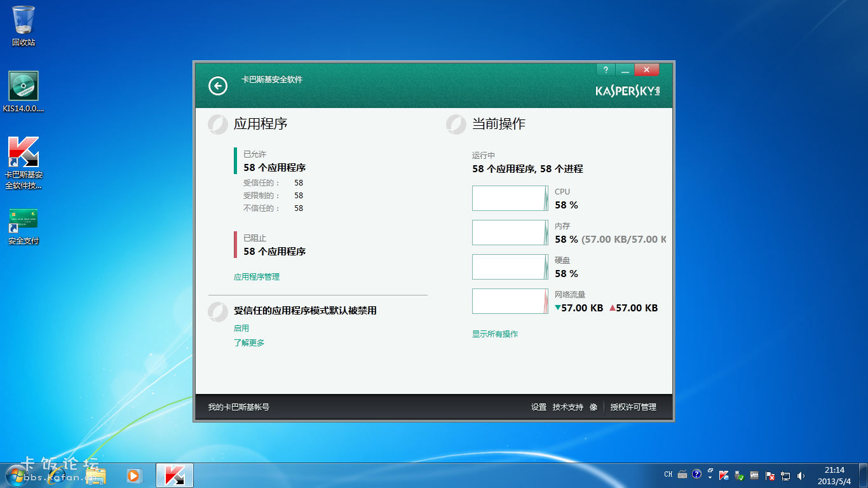This screenshot has height=488, width=868.
Task: Open 技术支持 in the bottom bar
Action: pyautogui.click(x=568, y=407)
